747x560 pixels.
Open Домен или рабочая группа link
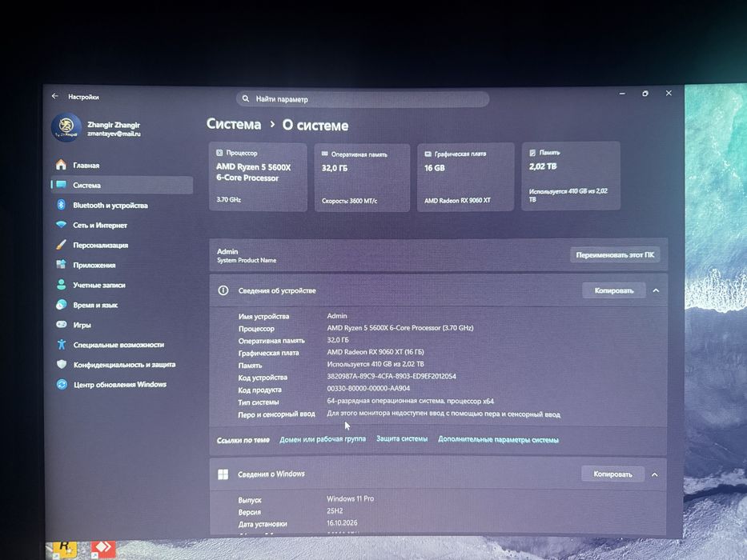point(323,439)
